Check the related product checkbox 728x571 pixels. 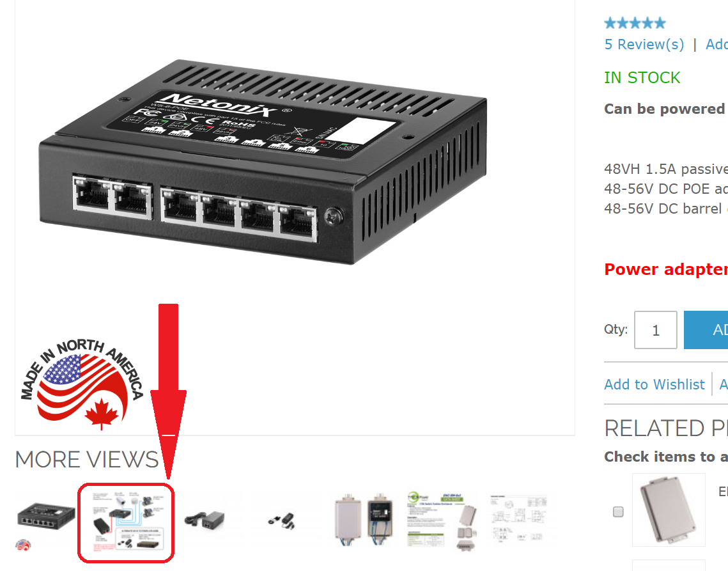coord(618,512)
